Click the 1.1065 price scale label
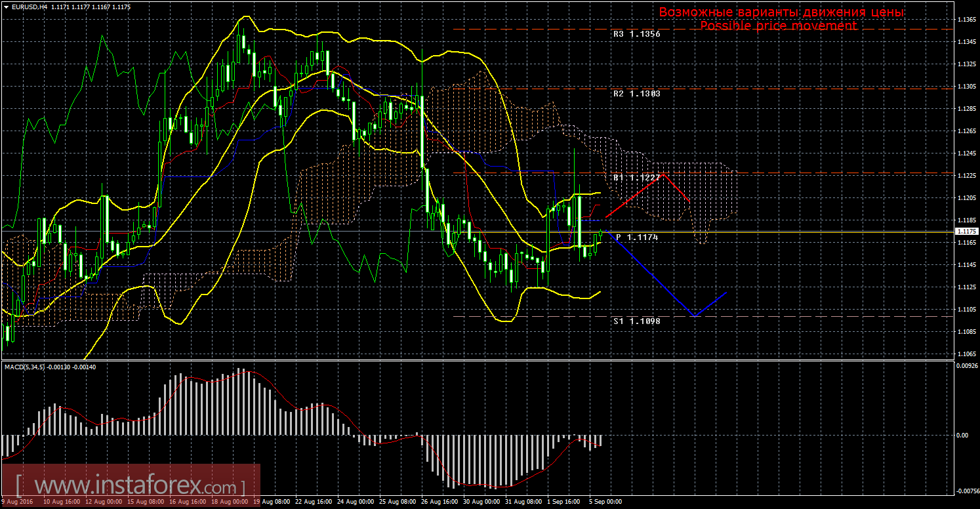The height and width of the screenshot is (509, 980). (966, 354)
